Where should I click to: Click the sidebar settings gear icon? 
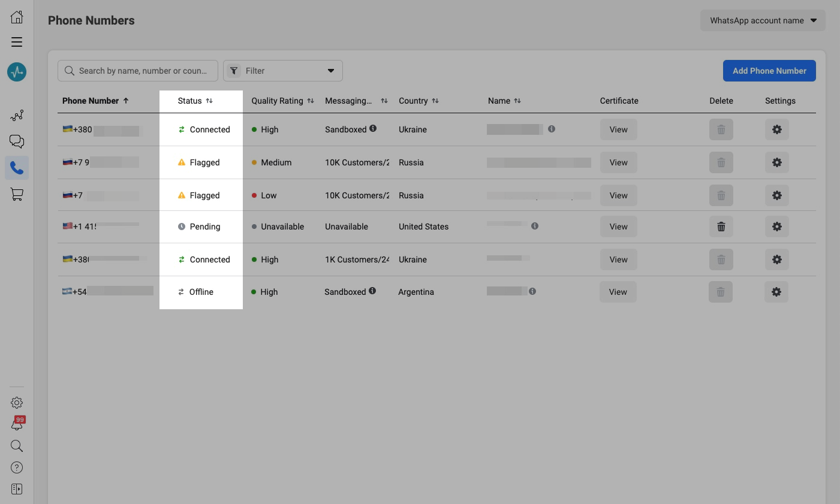(x=17, y=403)
